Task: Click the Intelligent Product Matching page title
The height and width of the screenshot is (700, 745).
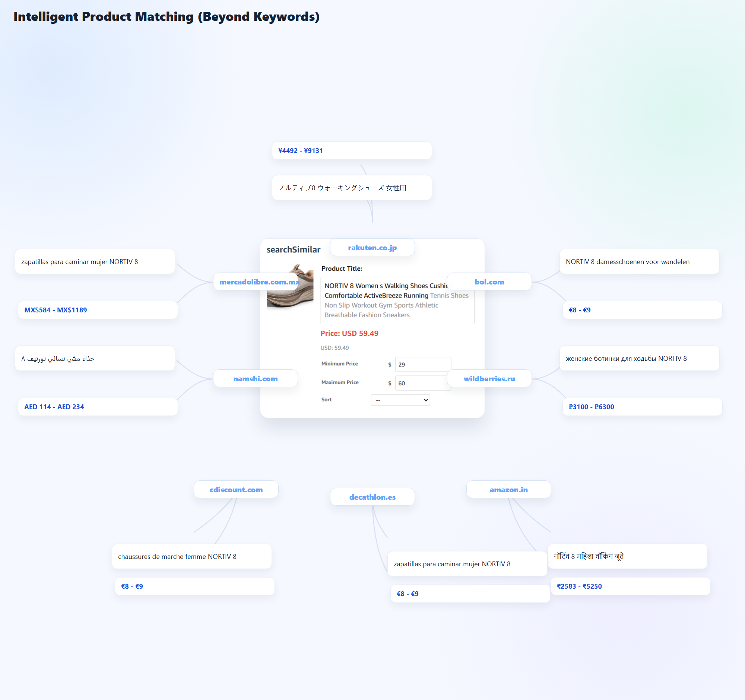Action: click(x=167, y=16)
